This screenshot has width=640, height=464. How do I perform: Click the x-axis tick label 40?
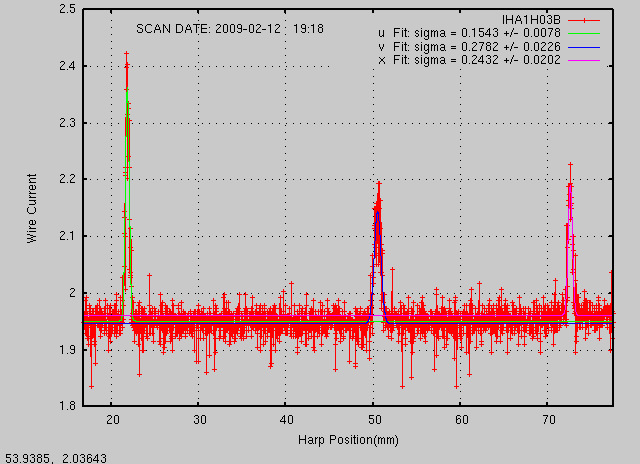click(287, 420)
